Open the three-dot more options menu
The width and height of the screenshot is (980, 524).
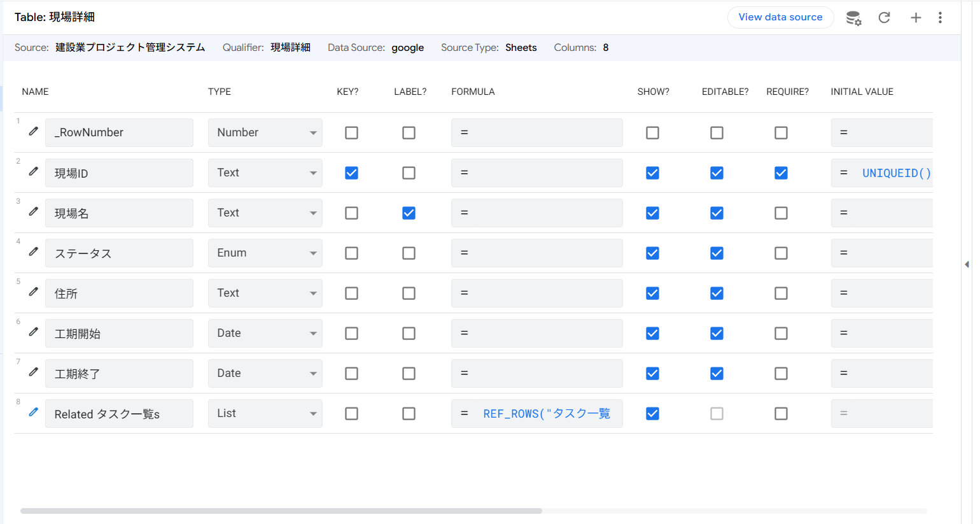point(940,18)
